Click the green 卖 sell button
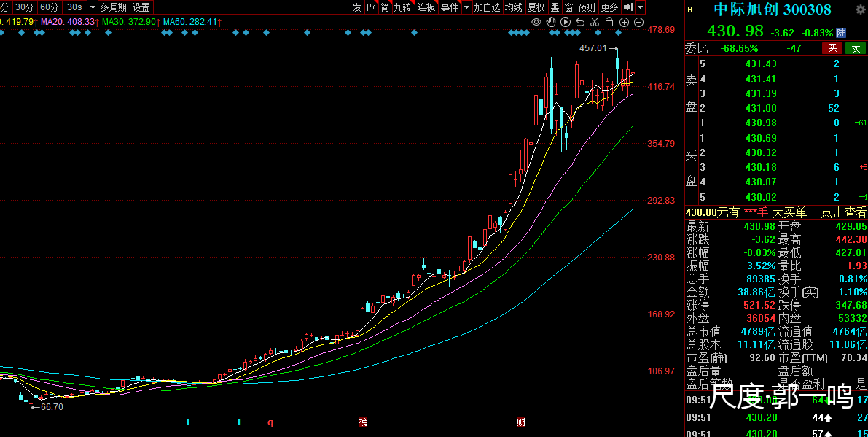Image resolution: width=868 pixels, height=437 pixels. click(x=855, y=48)
